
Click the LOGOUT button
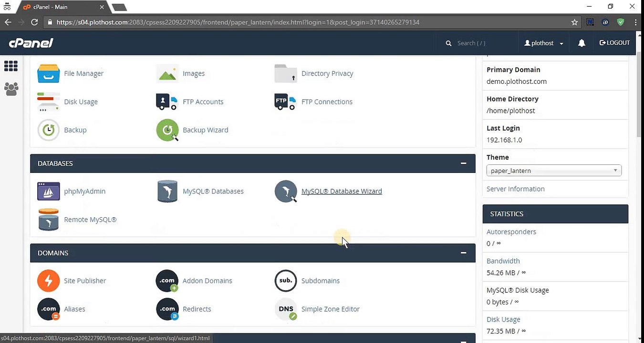614,43
